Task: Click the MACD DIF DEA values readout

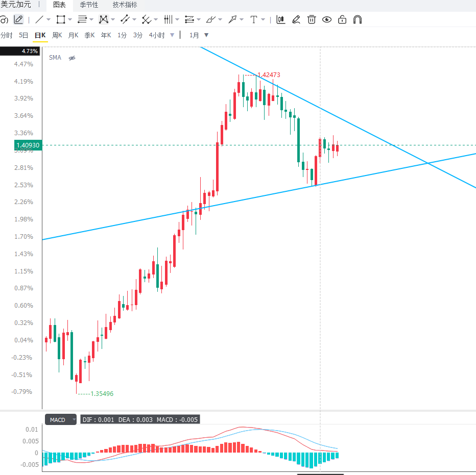Action: point(140,420)
